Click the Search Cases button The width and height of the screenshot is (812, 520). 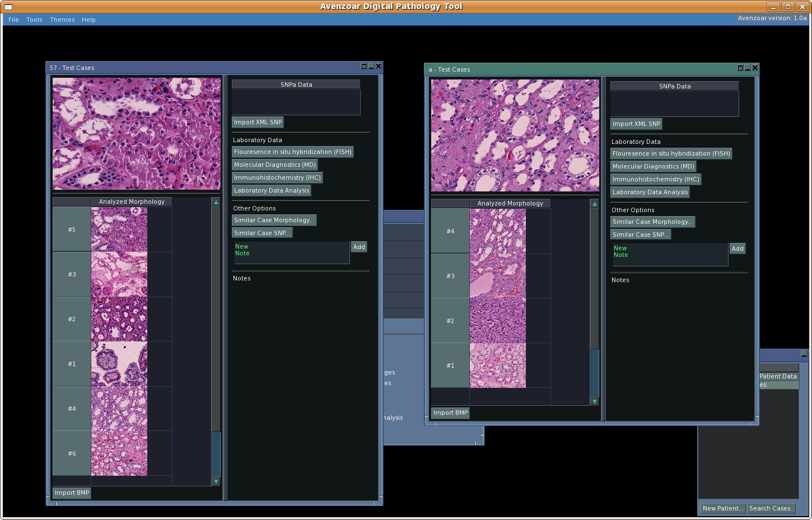point(771,508)
